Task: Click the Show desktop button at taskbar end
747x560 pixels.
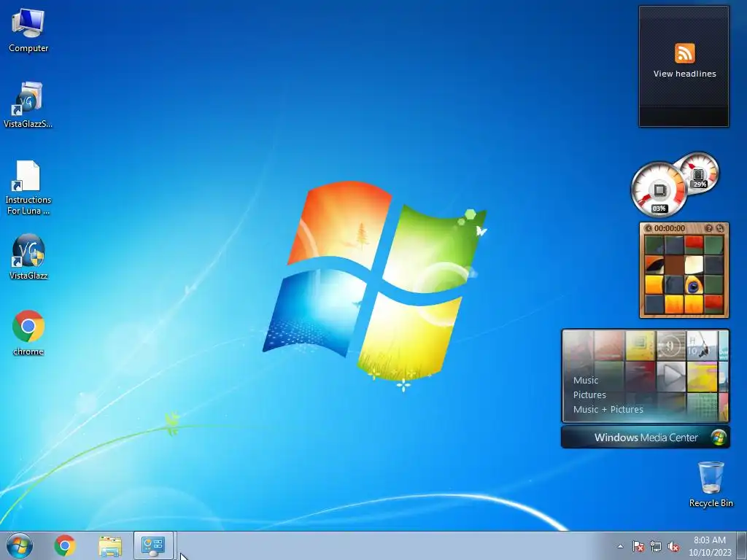Action: 741,545
